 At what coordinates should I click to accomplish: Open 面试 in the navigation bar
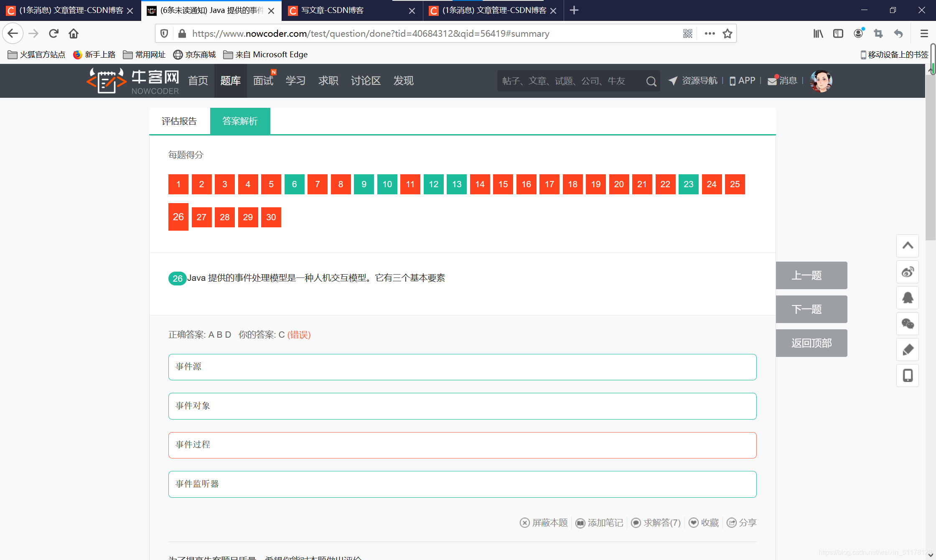[263, 81]
